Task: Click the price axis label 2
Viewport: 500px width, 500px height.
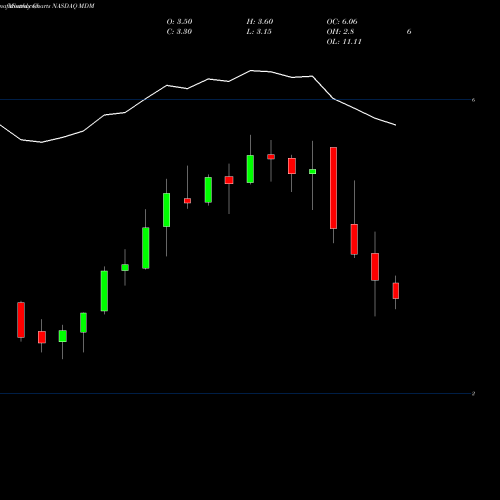Action: 473,394
